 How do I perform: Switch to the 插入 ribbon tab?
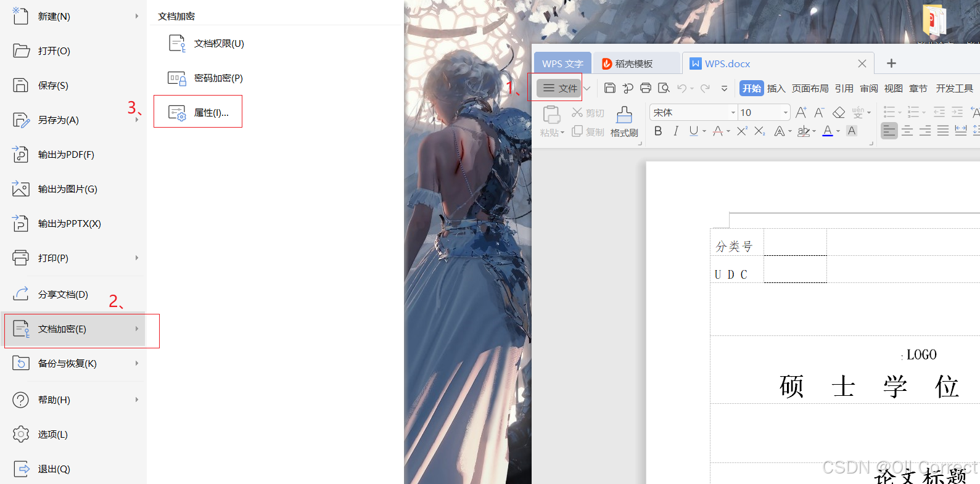point(776,88)
